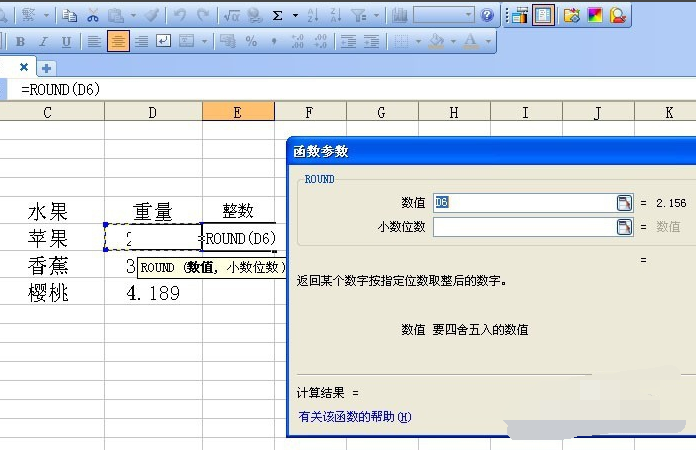
Task: Click the 数值 input field containing D6
Action: (x=525, y=203)
